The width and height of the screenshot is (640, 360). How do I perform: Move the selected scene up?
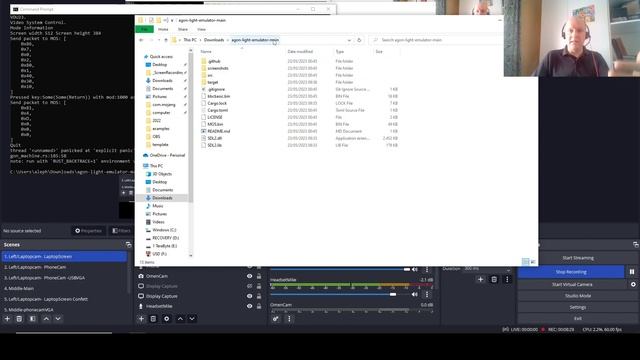click(46, 319)
